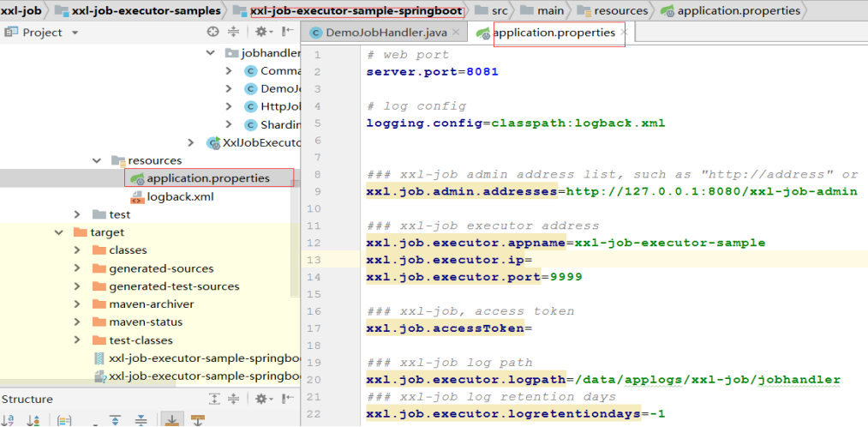Expand the Shardin... class node
Image resolution: width=868 pixels, height=427 pixels.
coord(229,124)
